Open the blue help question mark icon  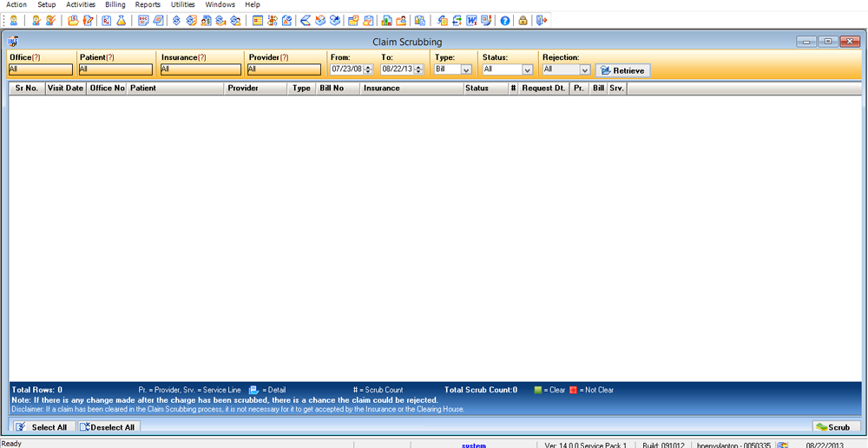click(505, 21)
